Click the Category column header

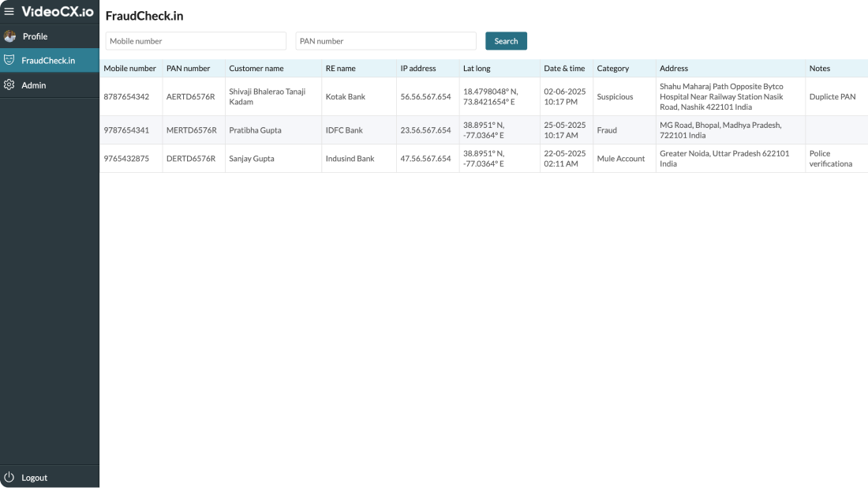pos(613,68)
